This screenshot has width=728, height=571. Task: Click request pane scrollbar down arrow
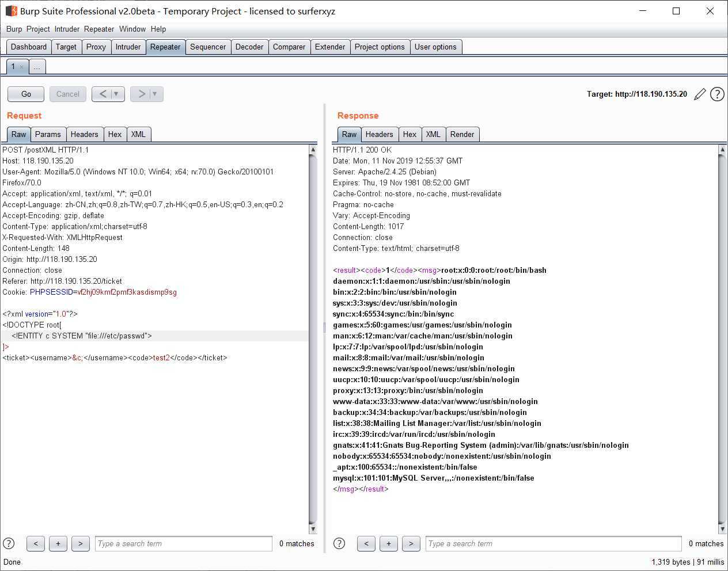pyautogui.click(x=313, y=529)
